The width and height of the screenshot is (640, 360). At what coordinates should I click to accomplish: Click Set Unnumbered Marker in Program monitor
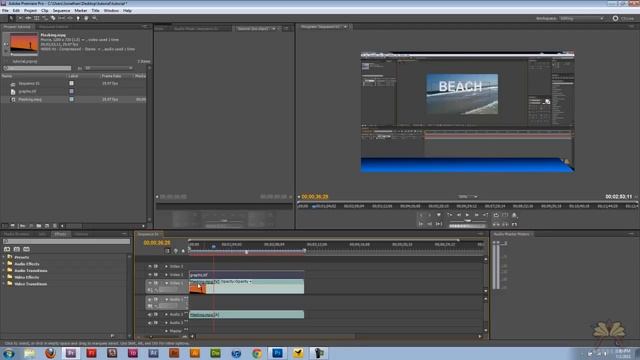click(x=439, y=215)
